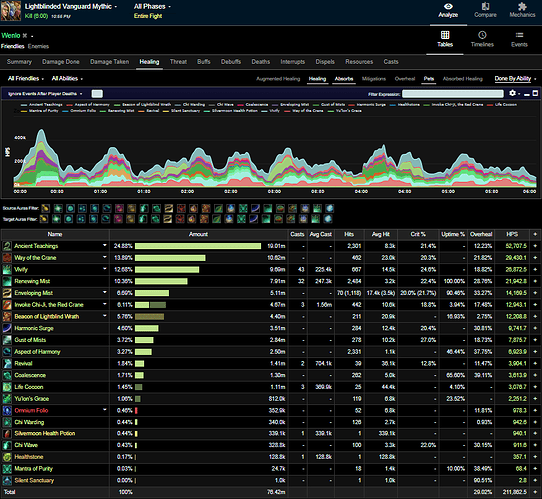The width and height of the screenshot is (542, 499).
Task: Click the Ancient Teachings ability icon
Action: coord(7,246)
